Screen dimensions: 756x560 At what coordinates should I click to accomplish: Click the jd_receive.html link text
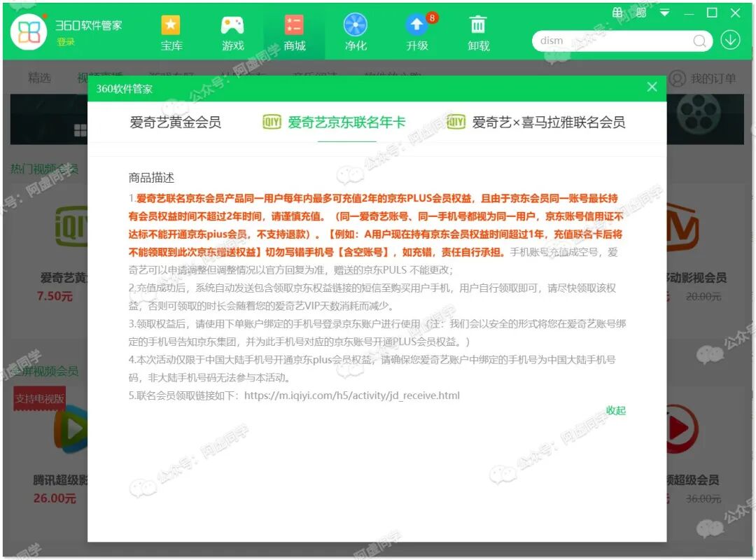(x=352, y=395)
